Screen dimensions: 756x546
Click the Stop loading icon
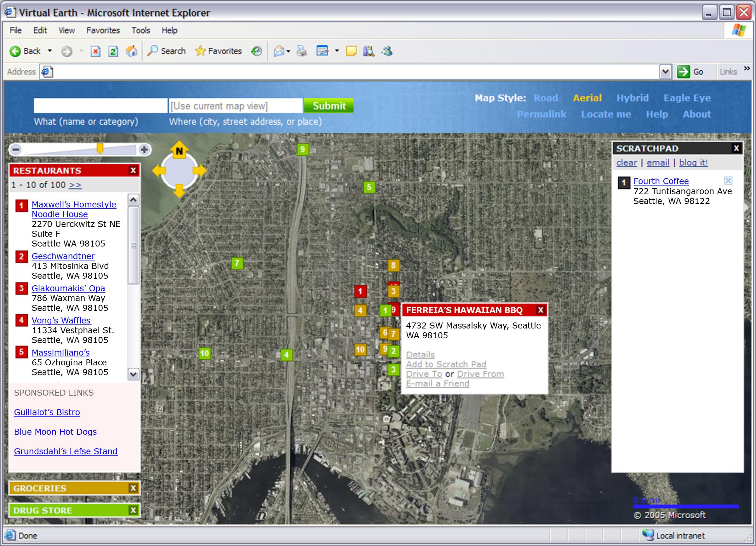95,51
